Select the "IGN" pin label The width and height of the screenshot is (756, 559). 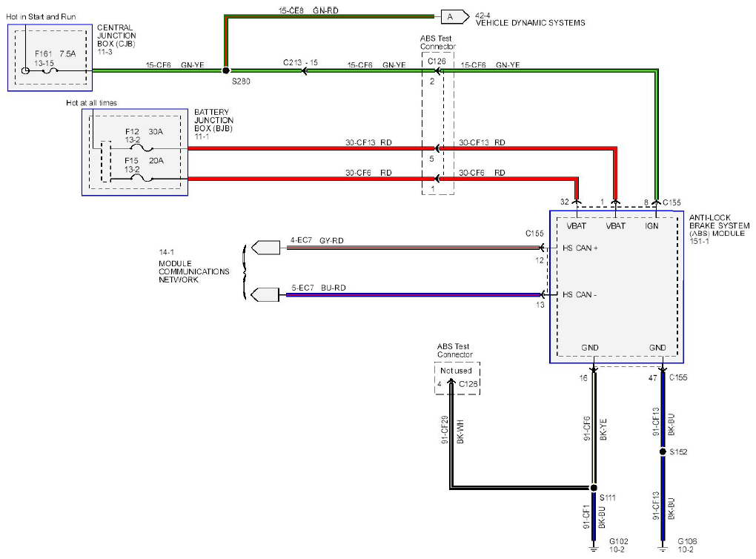click(x=651, y=225)
